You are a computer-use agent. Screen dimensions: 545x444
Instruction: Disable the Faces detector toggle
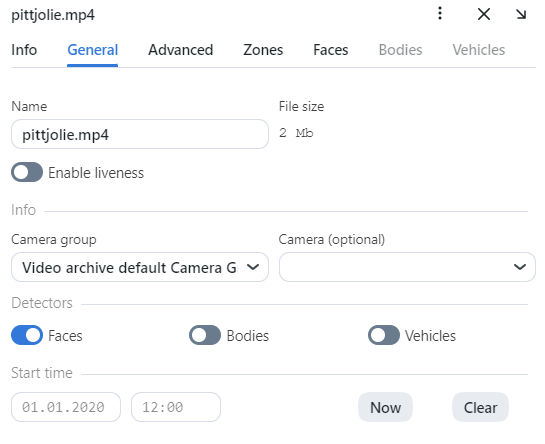pos(27,335)
